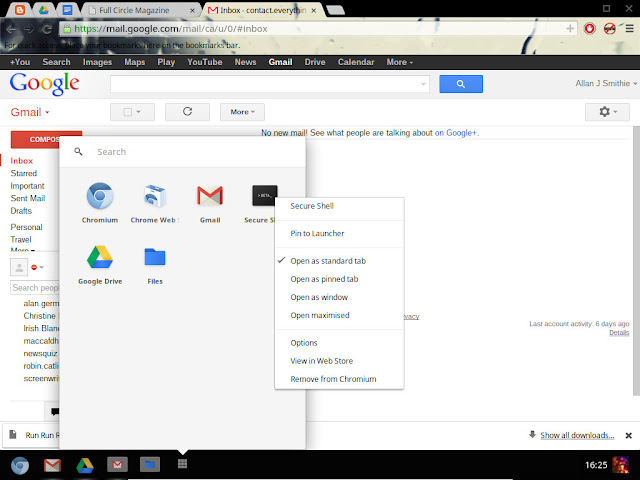Open the red Gmail shelf icon
The width and height of the screenshot is (640, 480).
tap(52, 465)
